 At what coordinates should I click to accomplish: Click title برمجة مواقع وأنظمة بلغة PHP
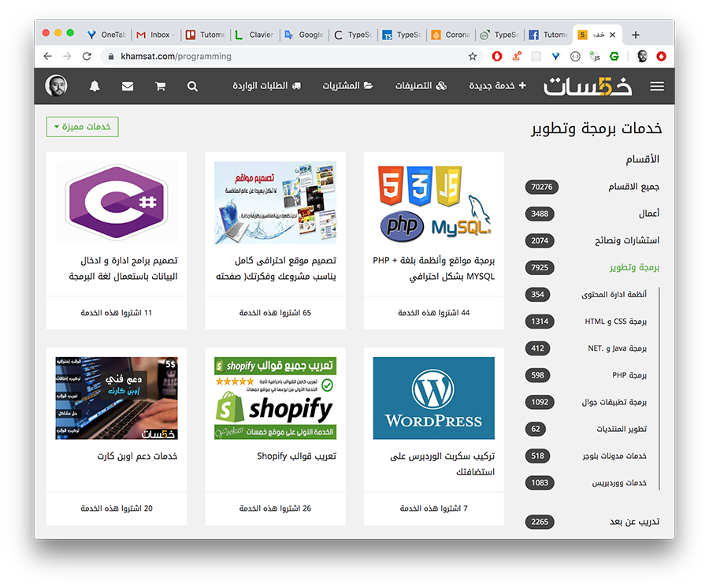433,268
